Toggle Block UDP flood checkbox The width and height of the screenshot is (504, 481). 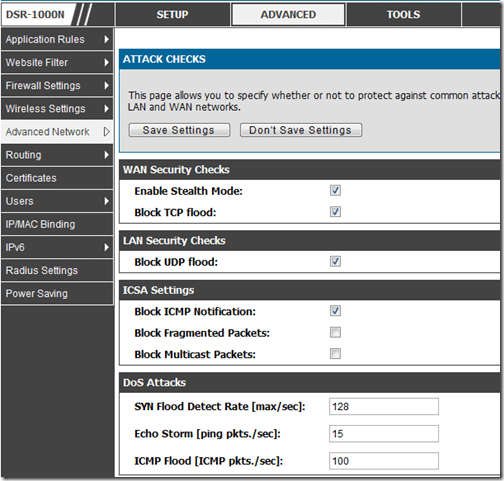point(335,261)
